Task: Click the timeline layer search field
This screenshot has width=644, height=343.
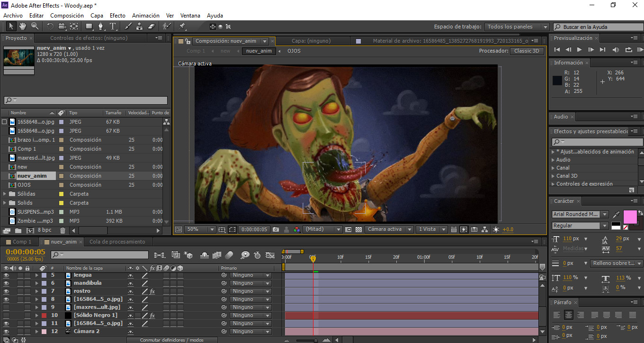Action: tap(99, 255)
